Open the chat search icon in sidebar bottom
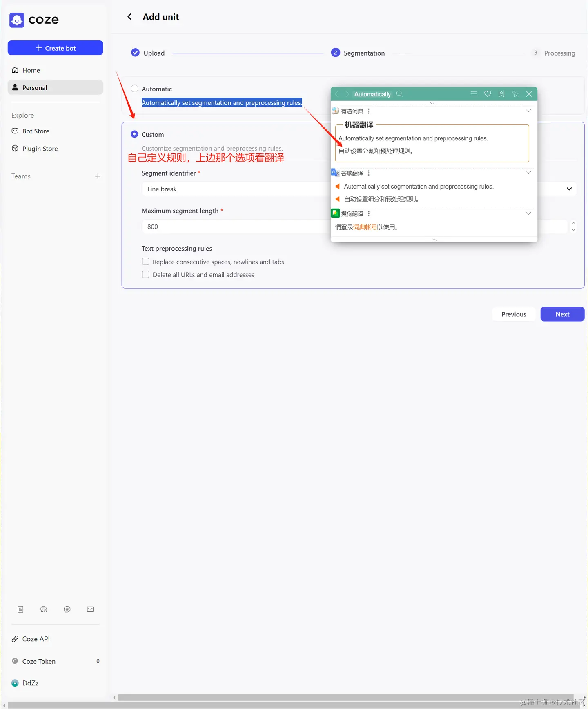588x709 pixels. [44, 609]
